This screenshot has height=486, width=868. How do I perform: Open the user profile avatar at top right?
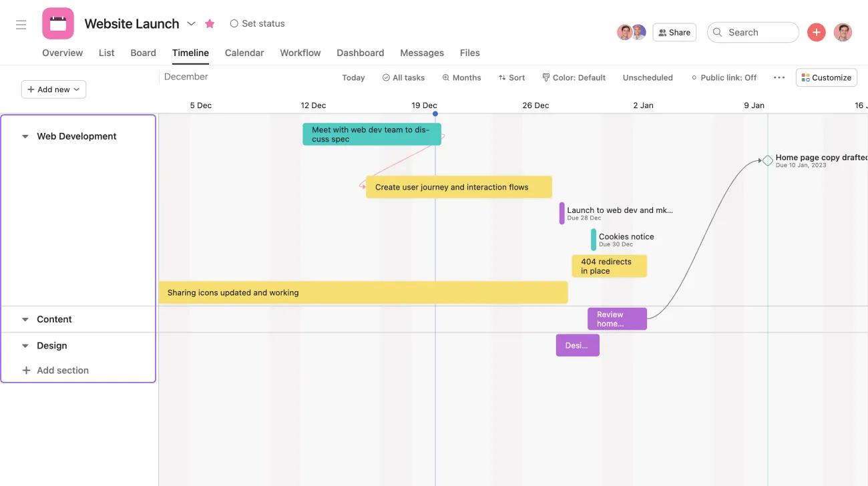(x=843, y=32)
